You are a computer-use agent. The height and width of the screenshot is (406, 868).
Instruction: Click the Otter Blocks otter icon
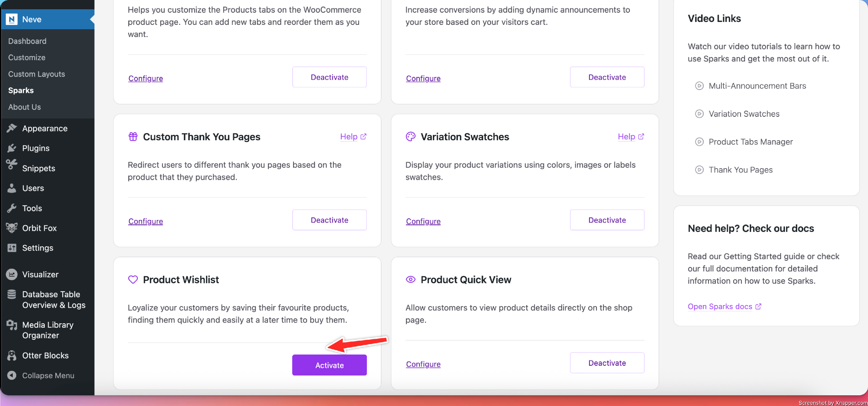[12, 355]
